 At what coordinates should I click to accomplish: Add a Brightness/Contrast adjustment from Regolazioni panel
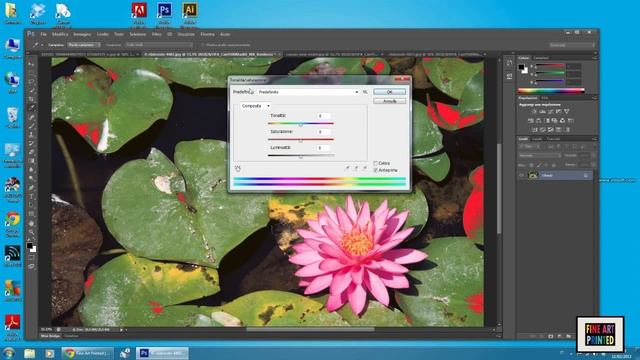click(534, 111)
